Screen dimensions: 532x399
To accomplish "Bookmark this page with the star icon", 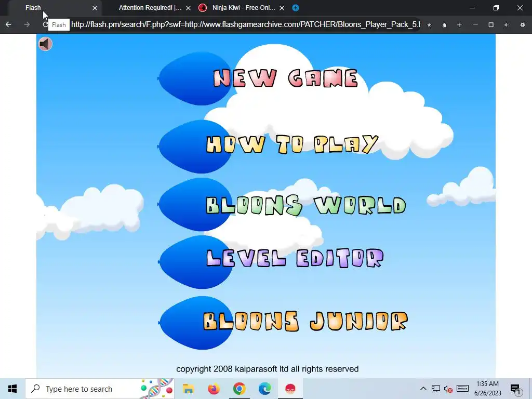I will click(429, 25).
